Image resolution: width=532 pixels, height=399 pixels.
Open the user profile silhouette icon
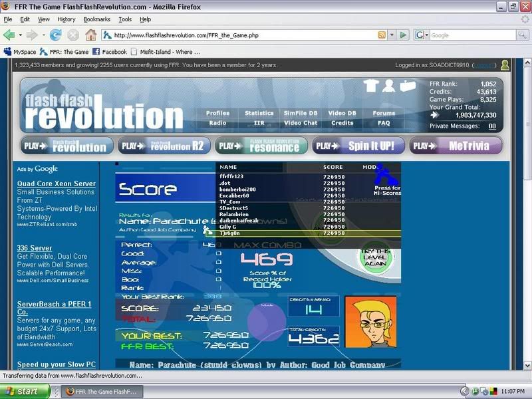(388, 86)
